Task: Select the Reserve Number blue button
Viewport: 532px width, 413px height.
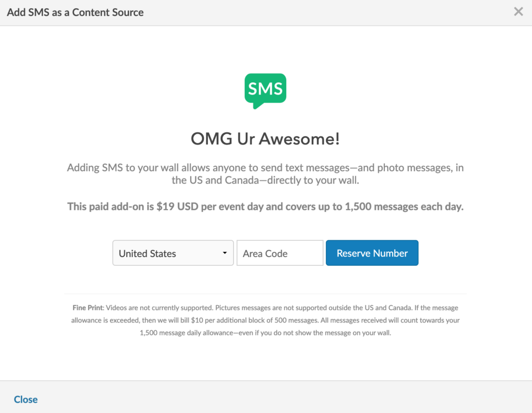Action: 372,253
